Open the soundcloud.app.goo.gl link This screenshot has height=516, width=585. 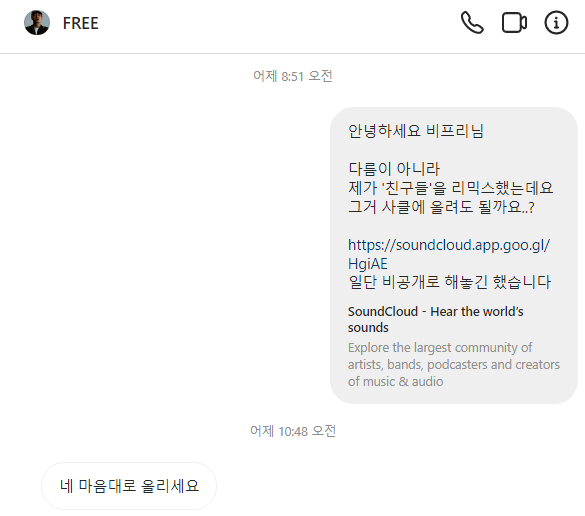point(449,245)
